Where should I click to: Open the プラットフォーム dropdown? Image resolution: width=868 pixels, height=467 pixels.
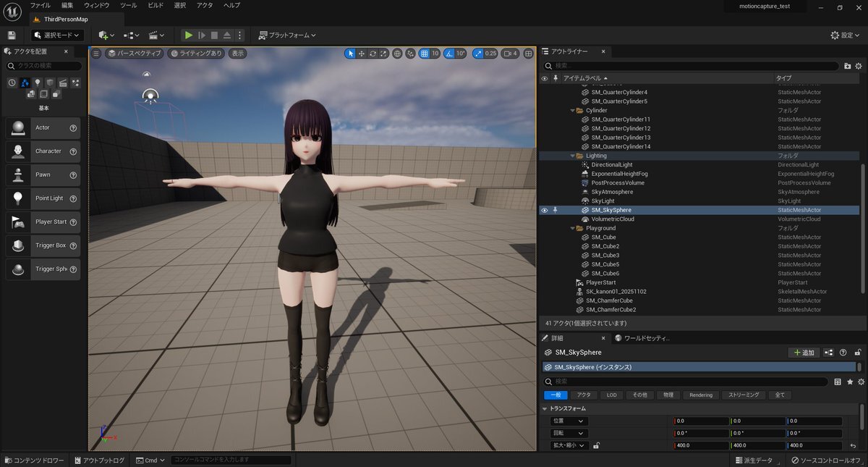287,35
